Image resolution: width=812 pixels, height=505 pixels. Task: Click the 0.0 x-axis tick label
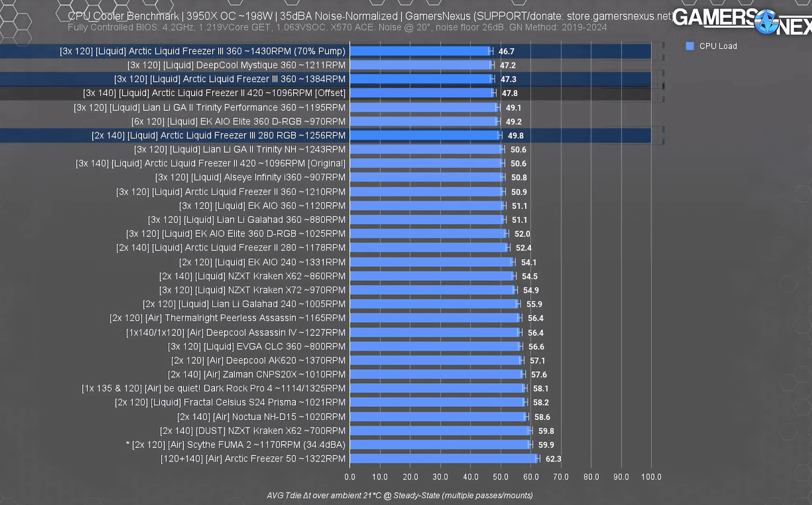pos(350,477)
